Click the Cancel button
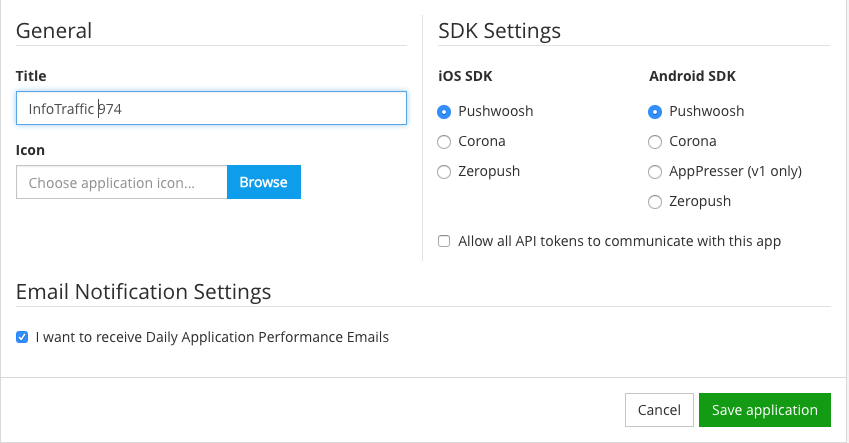 coord(659,410)
